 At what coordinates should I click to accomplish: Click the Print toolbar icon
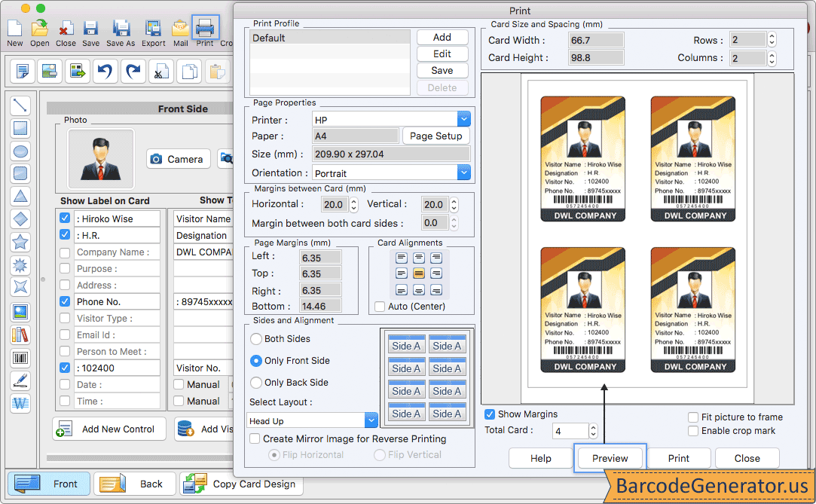[205, 28]
